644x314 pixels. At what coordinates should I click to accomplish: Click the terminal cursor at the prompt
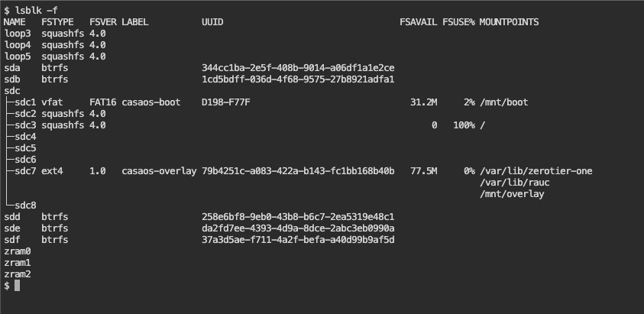point(17,285)
